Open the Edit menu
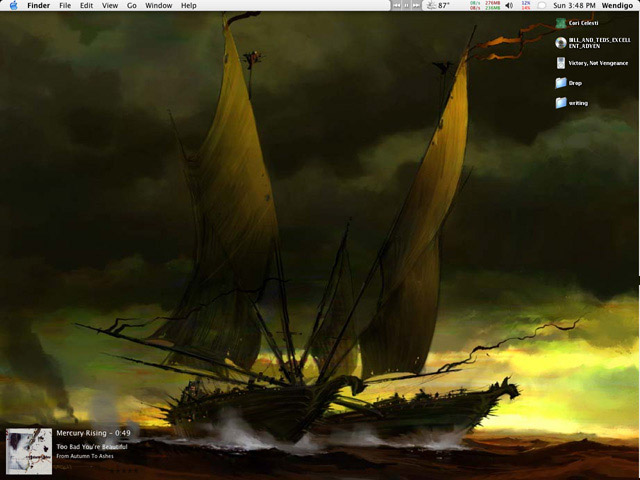640x480 pixels. click(86, 5)
